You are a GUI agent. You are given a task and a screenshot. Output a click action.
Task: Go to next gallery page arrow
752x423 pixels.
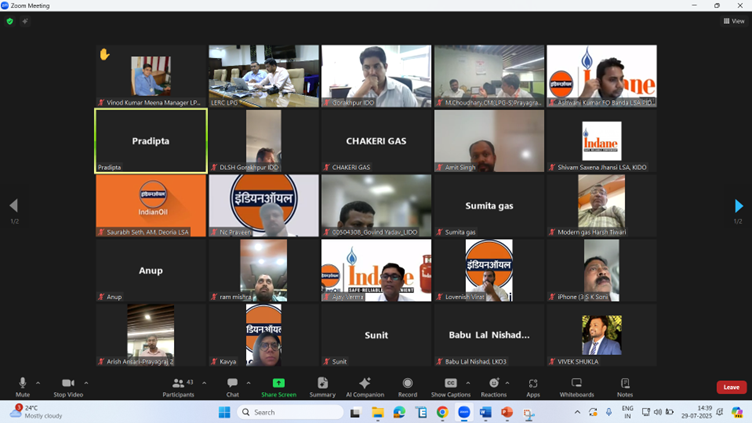(x=738, y=206)
